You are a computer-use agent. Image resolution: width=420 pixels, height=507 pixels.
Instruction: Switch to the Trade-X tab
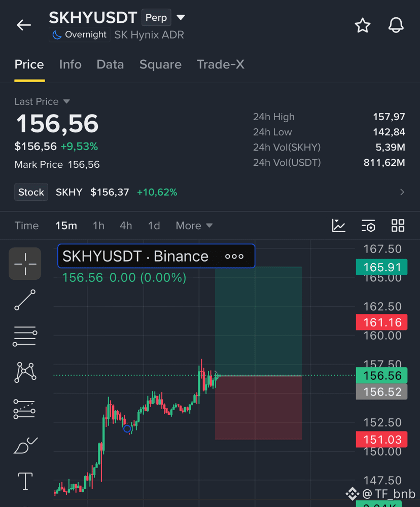point(220,64)
